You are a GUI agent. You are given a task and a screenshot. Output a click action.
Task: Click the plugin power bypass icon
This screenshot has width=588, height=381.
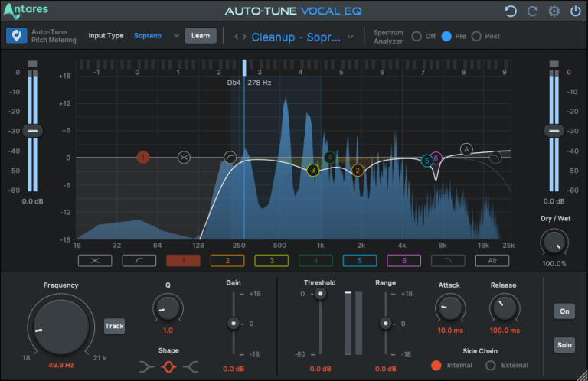coord(574,11)
